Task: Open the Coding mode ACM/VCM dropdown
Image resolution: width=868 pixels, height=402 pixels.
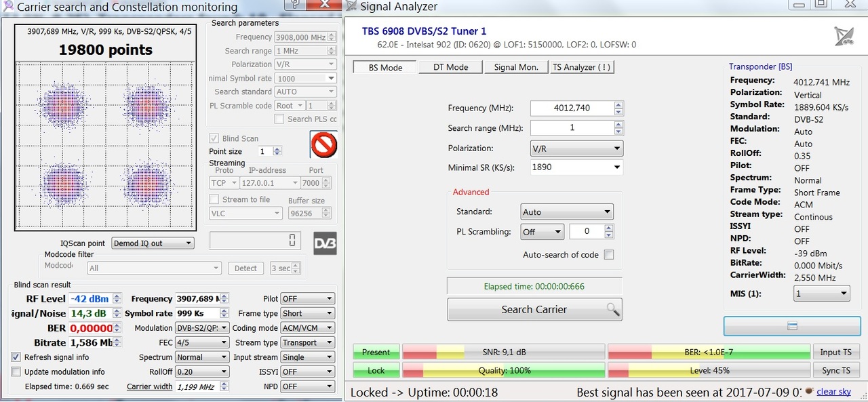Action: tap(307, 327)
